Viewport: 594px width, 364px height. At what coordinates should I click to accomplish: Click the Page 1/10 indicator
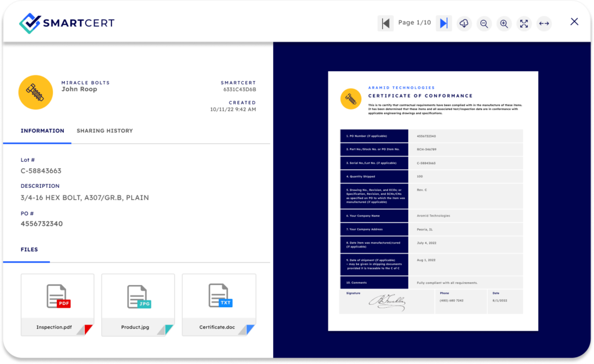pyautogui.click(x=414, y=23)
